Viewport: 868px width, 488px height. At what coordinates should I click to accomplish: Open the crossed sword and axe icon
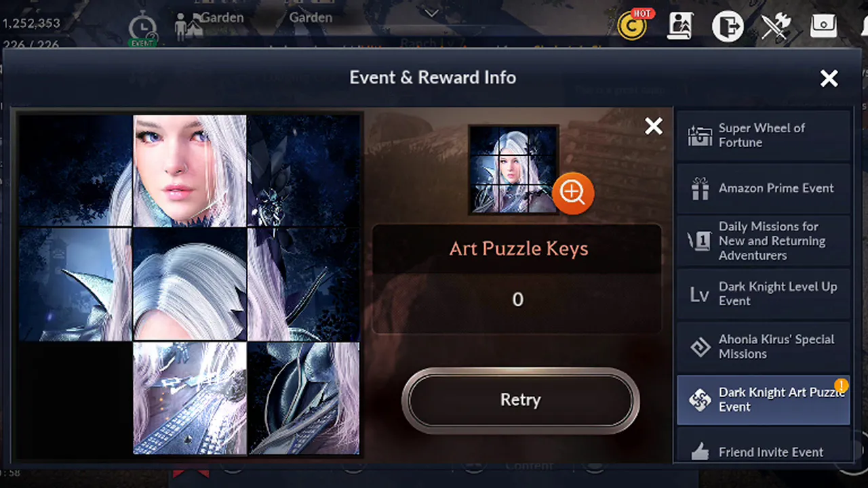click(776, 26)
